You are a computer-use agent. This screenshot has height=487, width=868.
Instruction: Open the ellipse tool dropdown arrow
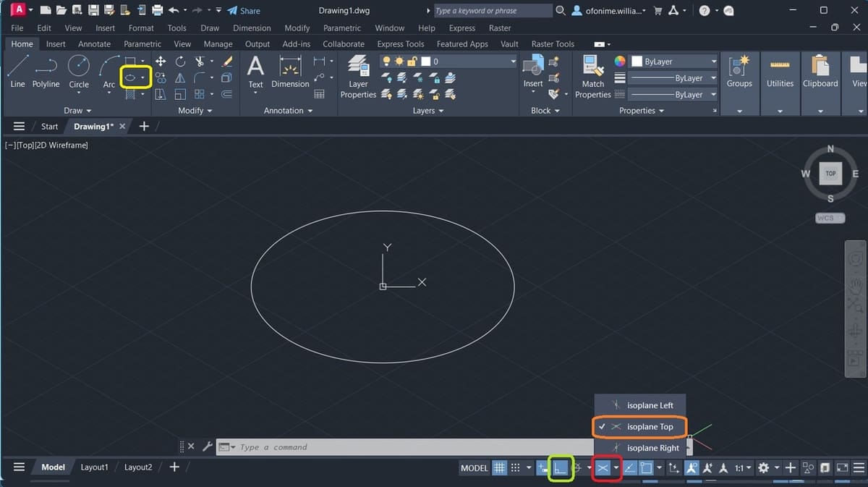point(143,77)
